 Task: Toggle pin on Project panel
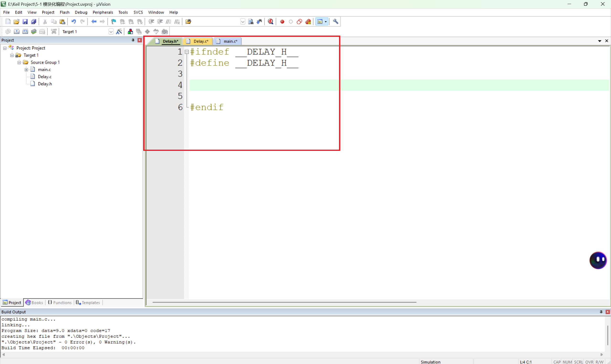tap(133, 40)
